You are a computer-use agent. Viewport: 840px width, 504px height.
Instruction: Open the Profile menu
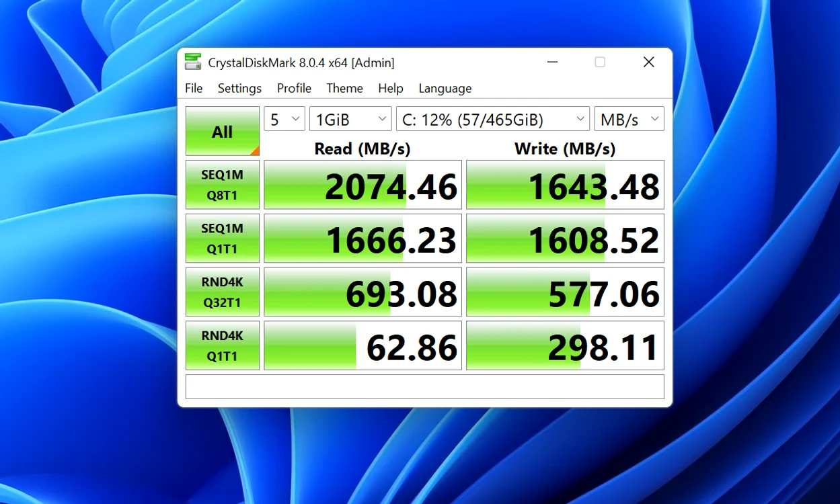click(x=294, y=88)
